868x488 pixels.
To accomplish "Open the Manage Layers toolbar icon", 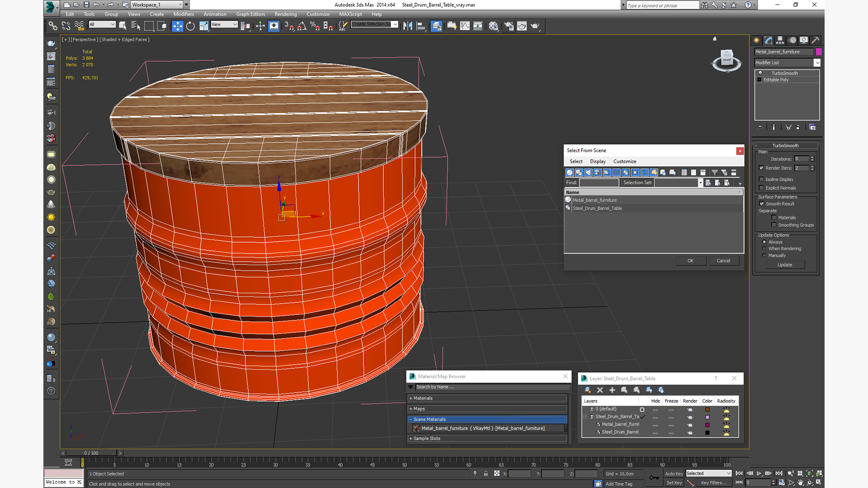I will [x=436, y=26].
